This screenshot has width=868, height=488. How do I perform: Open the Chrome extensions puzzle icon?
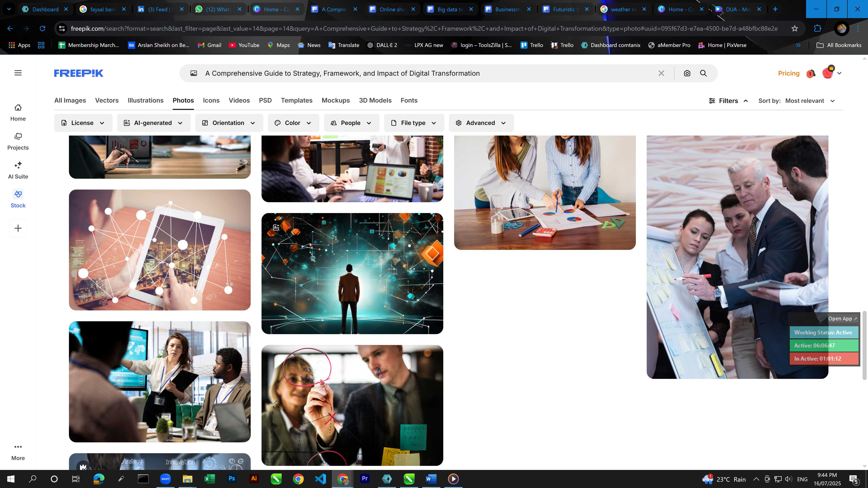tap(817, 28)
